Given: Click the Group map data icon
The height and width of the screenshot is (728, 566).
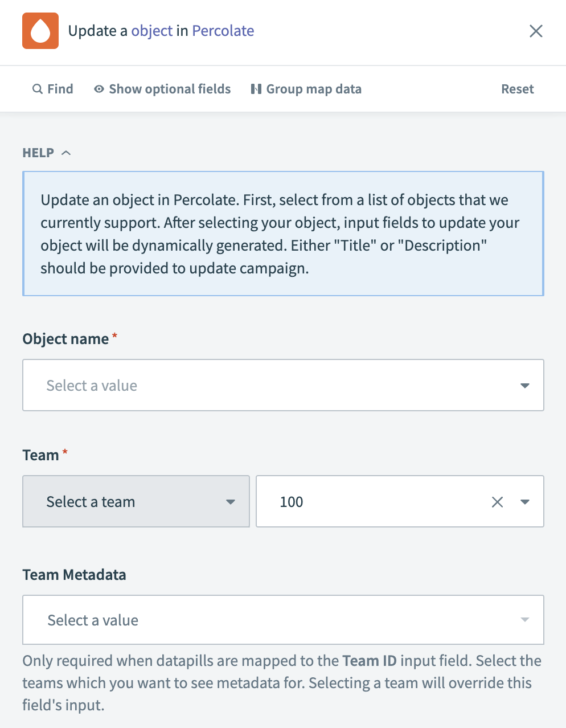Looking at the screenshot, I should coord(256,89).
